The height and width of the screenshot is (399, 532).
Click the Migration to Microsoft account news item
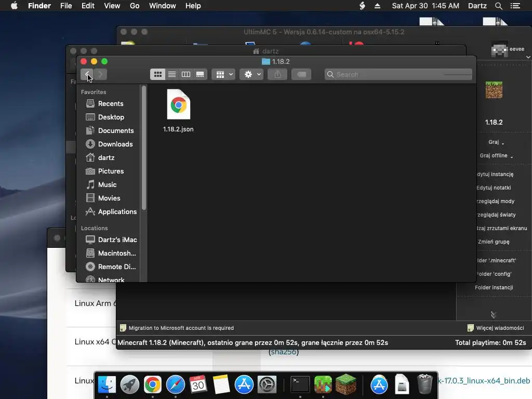(x=177, y=328)
